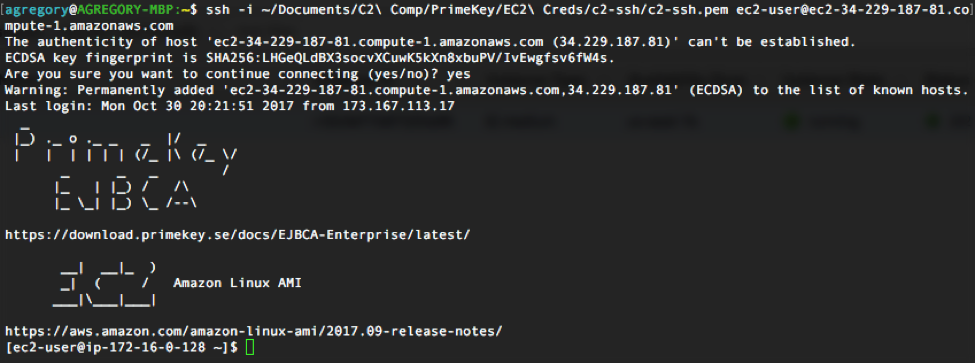Click the 'Amazon Linux AMI' label
Viewport: 975px width, 363px height.
238,283
